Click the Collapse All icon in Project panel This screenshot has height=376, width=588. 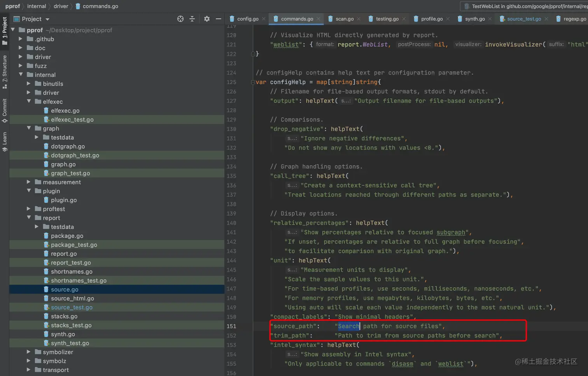(192, 19)
